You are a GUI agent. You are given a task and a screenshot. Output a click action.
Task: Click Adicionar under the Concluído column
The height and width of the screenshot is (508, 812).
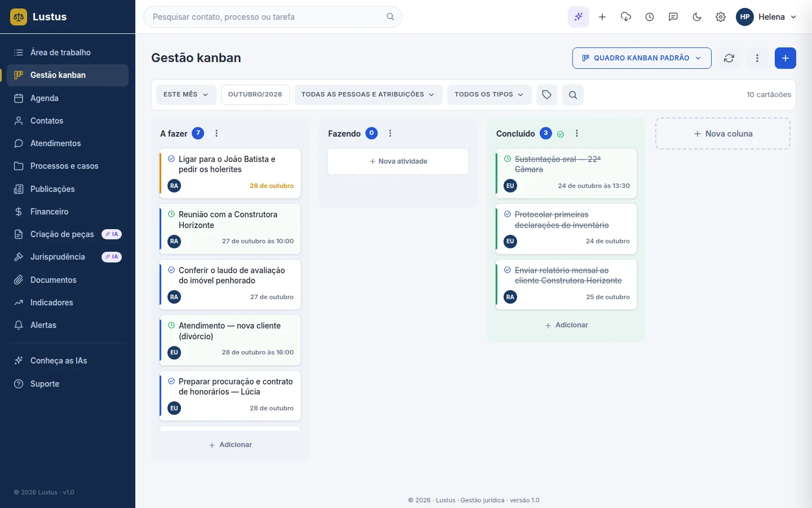click(566, 325)
